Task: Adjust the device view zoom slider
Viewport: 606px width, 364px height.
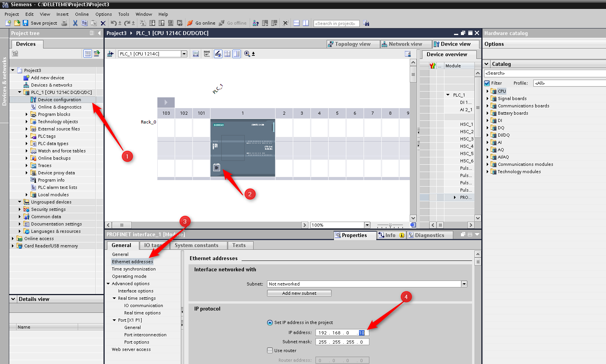Action: pyautogui.click(x=390, y=225)
